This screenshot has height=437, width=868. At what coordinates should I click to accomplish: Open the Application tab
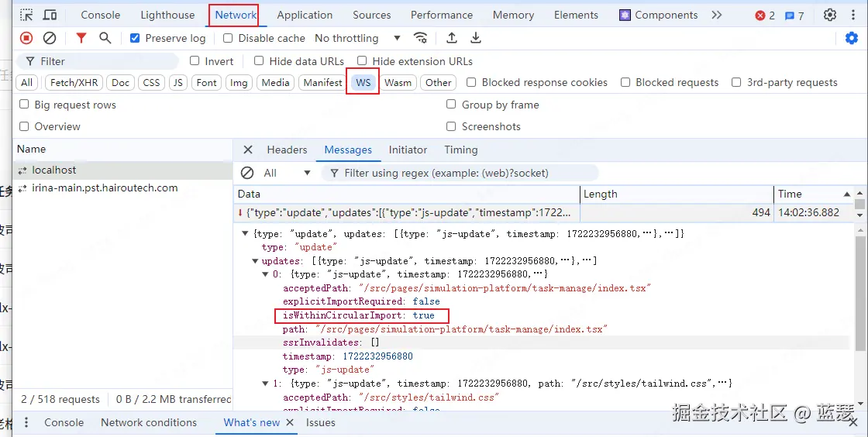305,15
